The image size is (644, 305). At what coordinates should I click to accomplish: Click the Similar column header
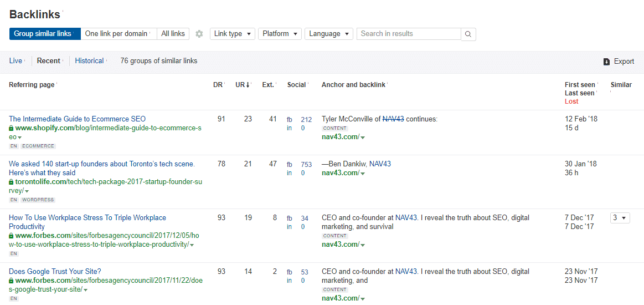[621, 85]
